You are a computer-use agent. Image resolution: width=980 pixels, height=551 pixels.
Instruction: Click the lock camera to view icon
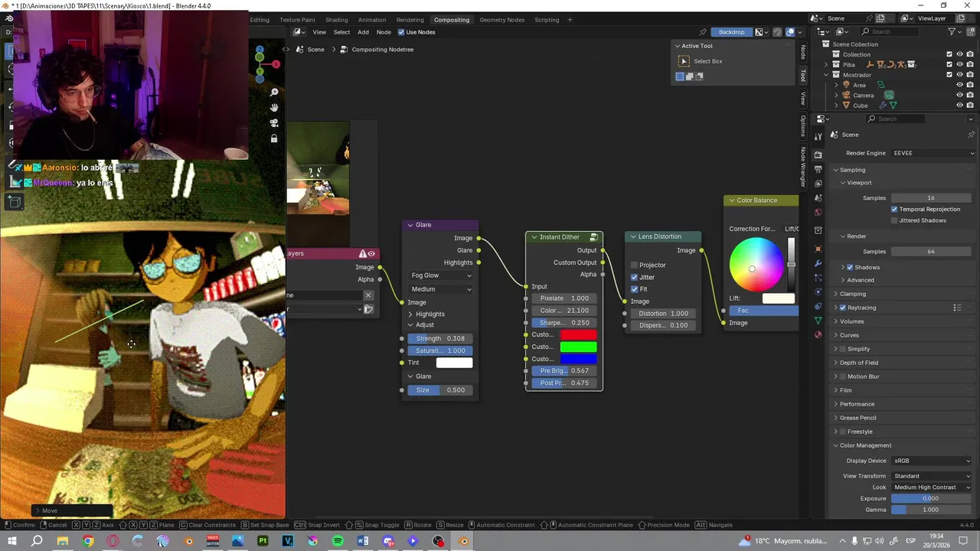274,139
